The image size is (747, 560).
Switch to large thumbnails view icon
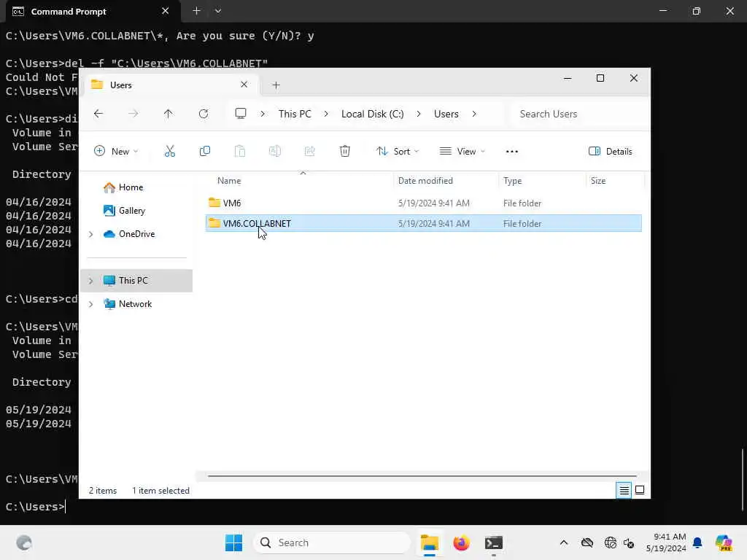tap(640, 490)
